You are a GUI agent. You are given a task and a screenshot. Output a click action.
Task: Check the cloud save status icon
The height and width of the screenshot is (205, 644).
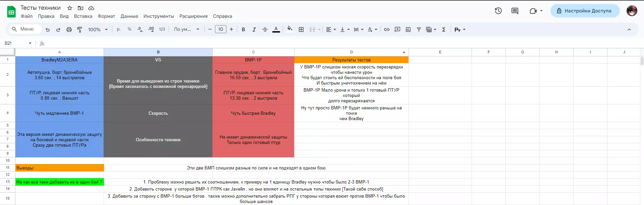pyautogui.click(x=91, y=8)
